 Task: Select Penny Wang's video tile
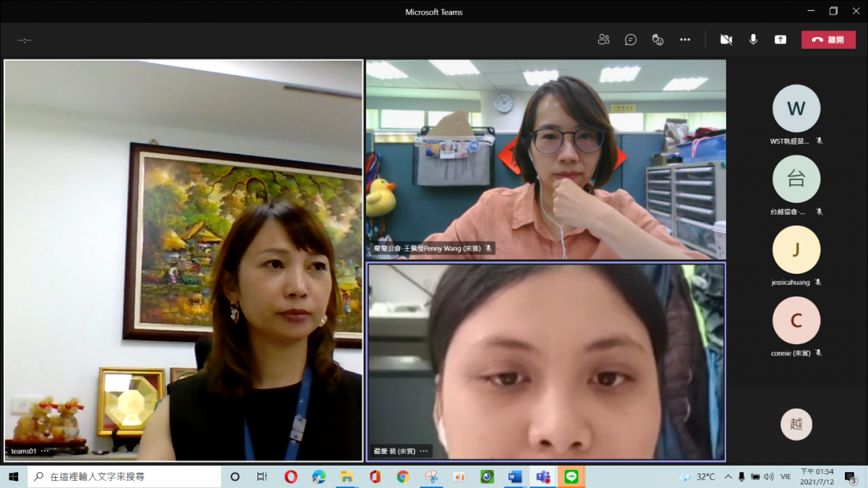[545, 159]
